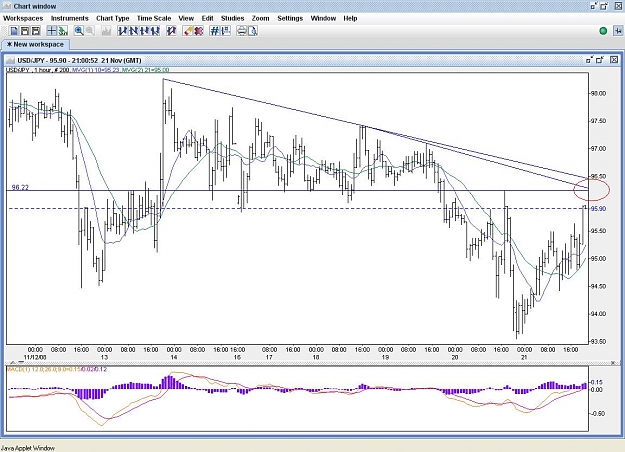Click the 11/12/08 date axis label

tap(35, 357)
